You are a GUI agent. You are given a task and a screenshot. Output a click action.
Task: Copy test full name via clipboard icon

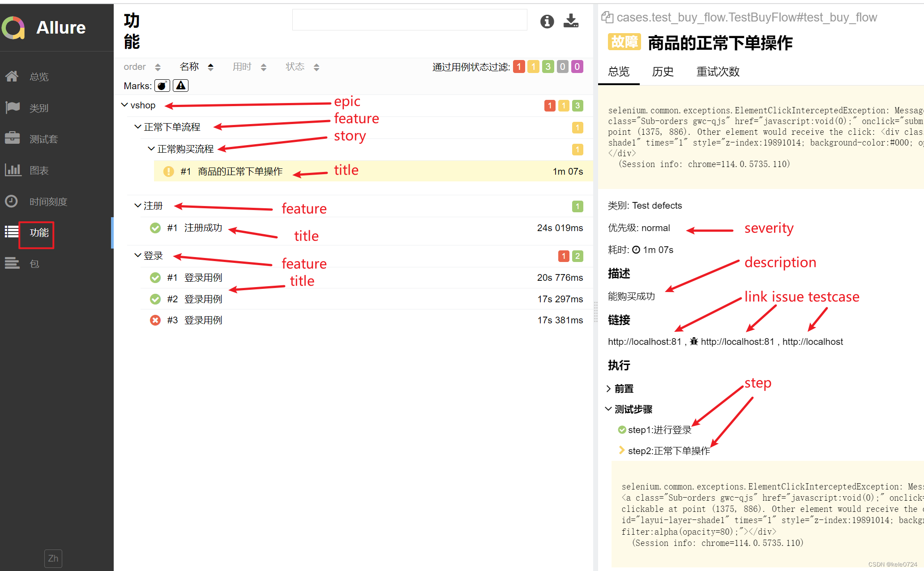point(607,17)
